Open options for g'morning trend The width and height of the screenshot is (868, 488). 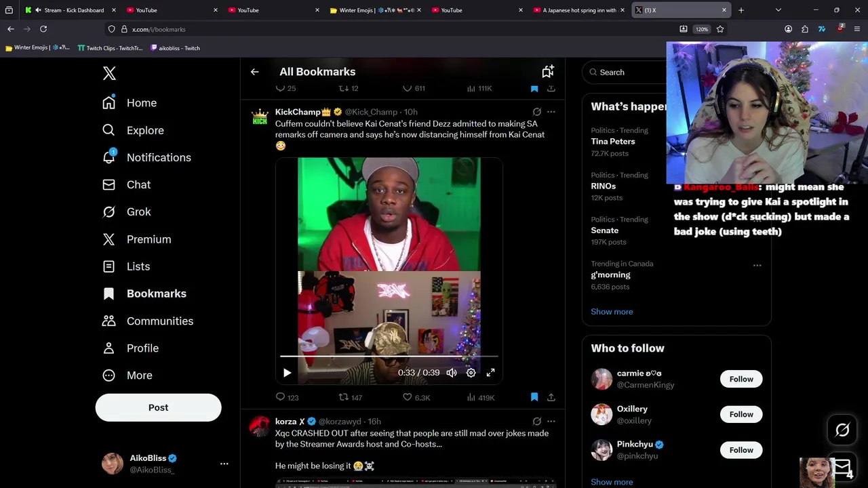click(757, 265)
